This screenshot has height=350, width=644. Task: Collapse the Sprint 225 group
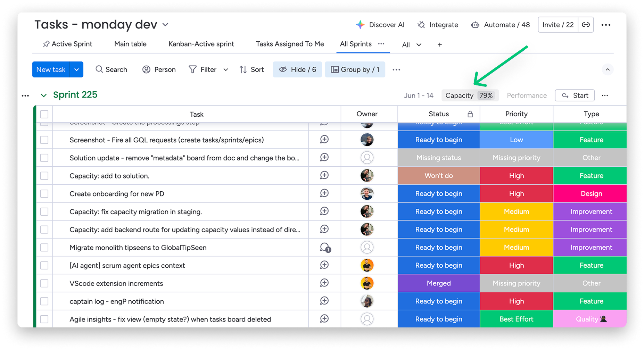tap(43, 95)
